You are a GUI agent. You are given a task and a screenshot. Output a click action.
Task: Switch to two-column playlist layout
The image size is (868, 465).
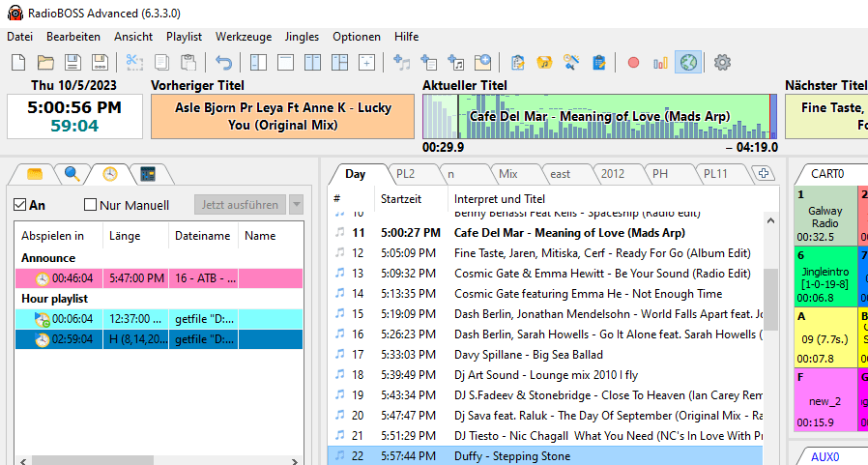[x=313, y=63]
